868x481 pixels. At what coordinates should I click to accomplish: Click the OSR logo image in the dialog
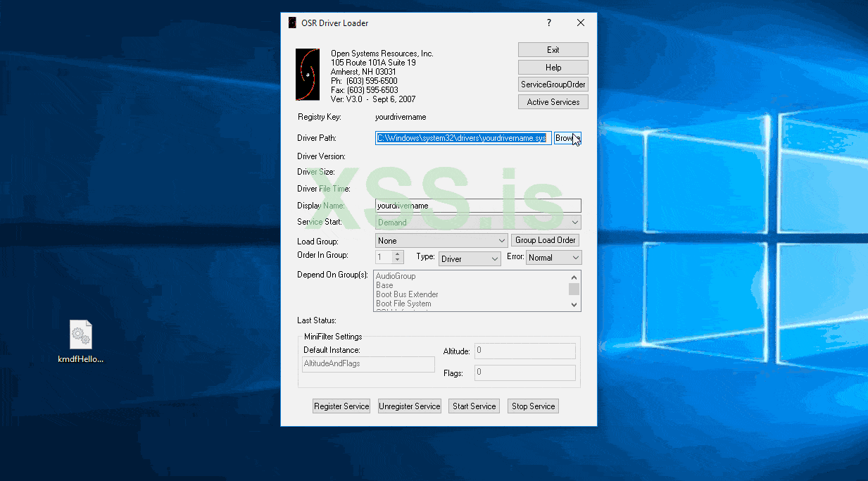pyautogui.click(x=307, y=74)
